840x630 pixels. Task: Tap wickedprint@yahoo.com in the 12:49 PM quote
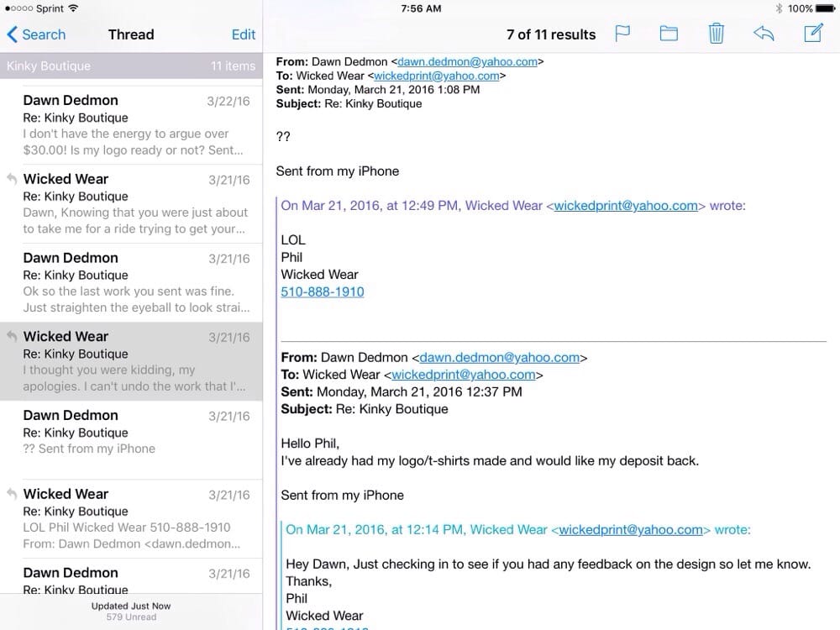[x=626, y=205]
